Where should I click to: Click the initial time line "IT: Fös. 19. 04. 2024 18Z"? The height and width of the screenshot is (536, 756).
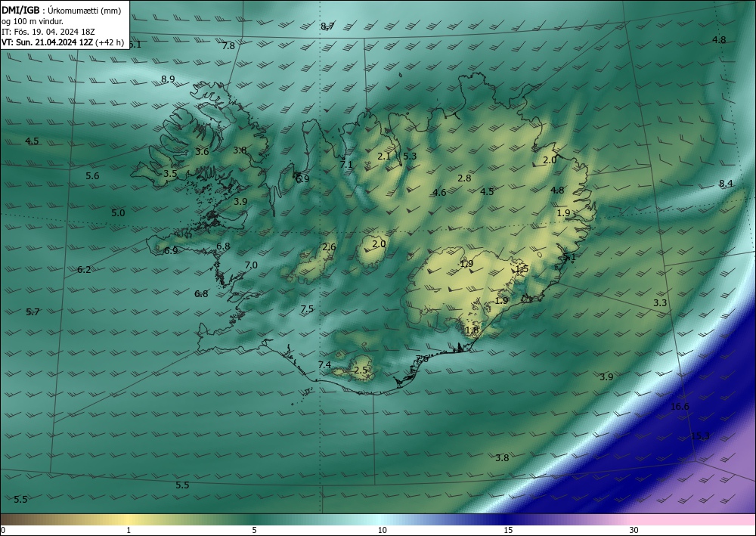48,32
